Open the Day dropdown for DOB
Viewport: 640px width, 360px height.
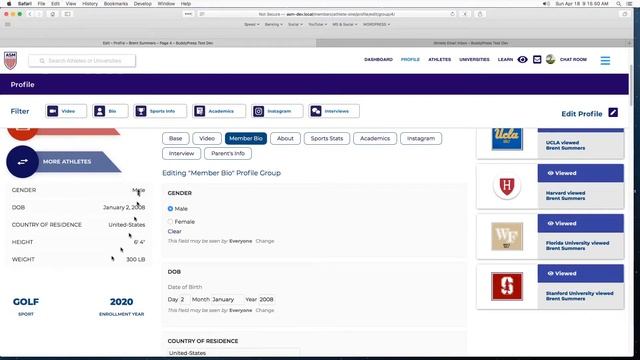pyautogui.click(x=184, y=299)
